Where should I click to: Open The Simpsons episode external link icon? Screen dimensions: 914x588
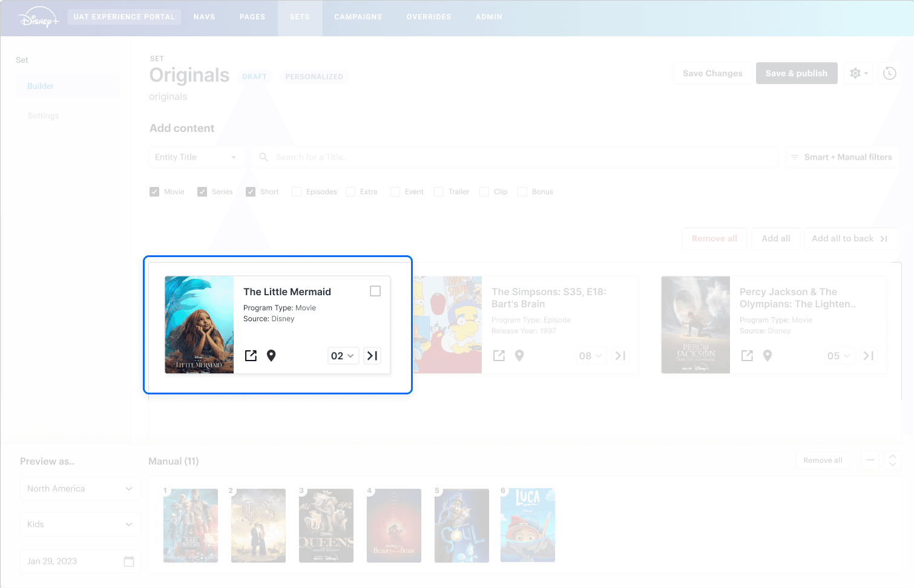(x=499, y=356)
